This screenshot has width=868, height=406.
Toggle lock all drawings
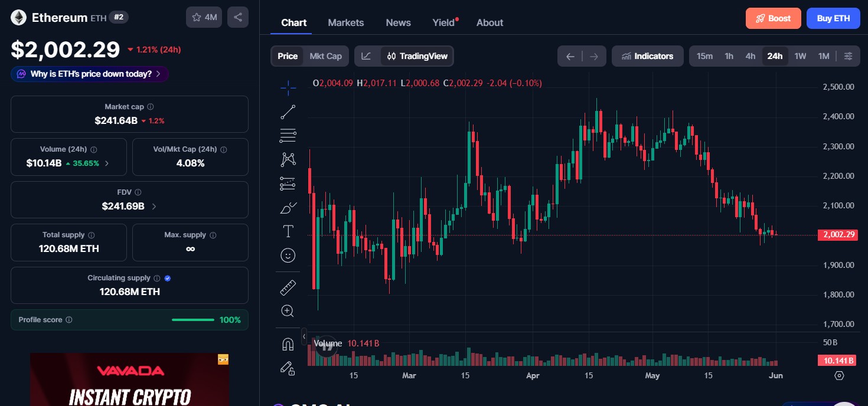click(288, 368)
